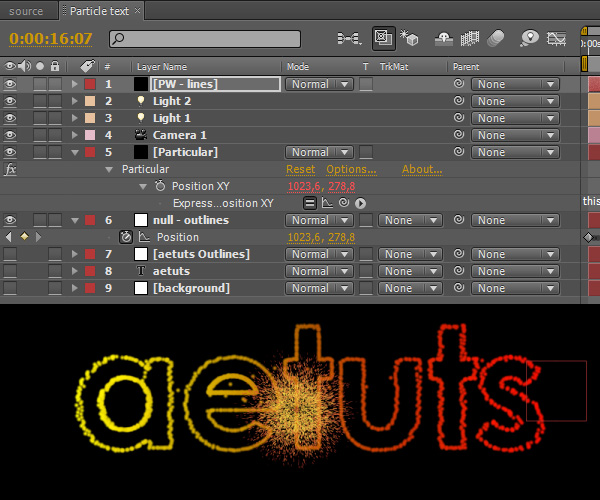Show the aetuts Outlines layer

[x=10, y=254]
